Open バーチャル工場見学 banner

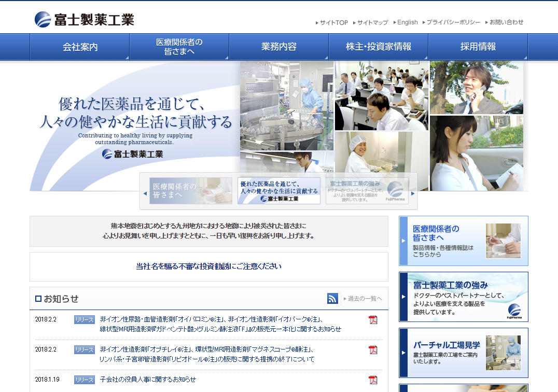463,353
